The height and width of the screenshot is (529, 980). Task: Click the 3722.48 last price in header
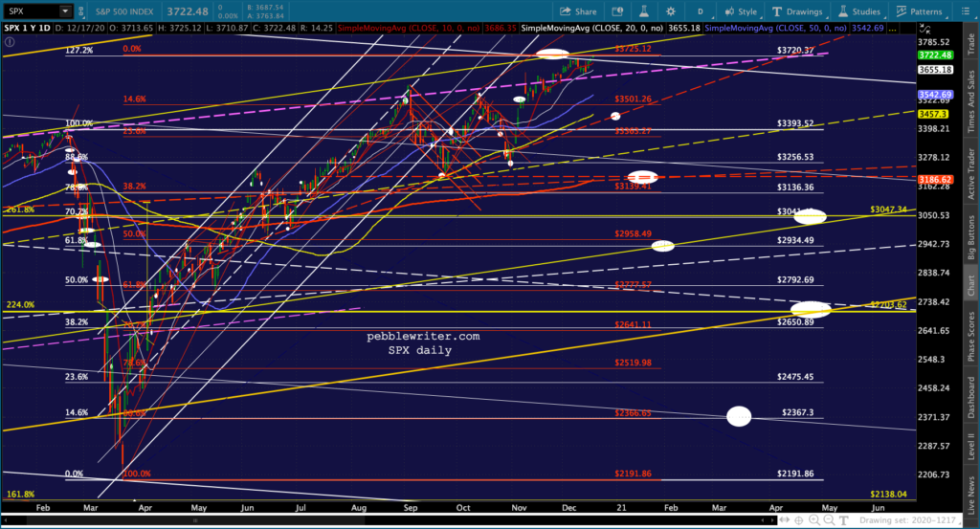point(188,11)
